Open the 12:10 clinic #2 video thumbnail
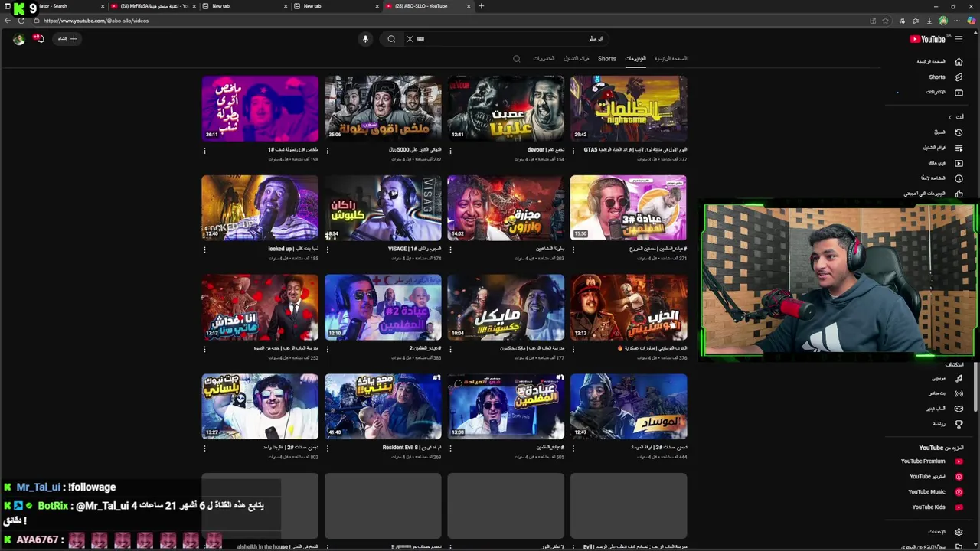The image size is (980, 551). point(383,308)
